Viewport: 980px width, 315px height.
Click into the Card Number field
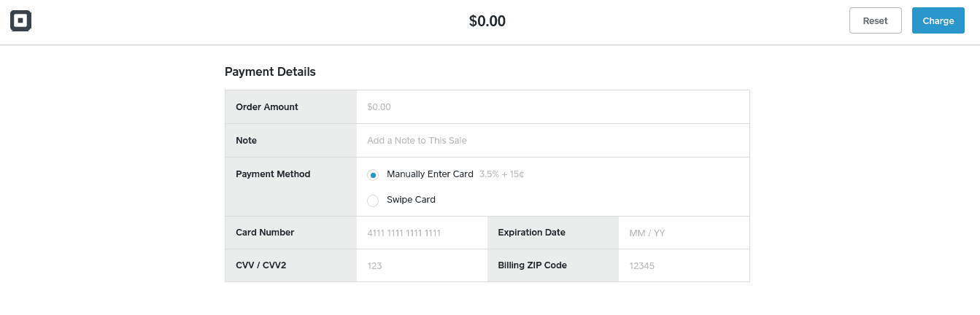coord(422,233)
